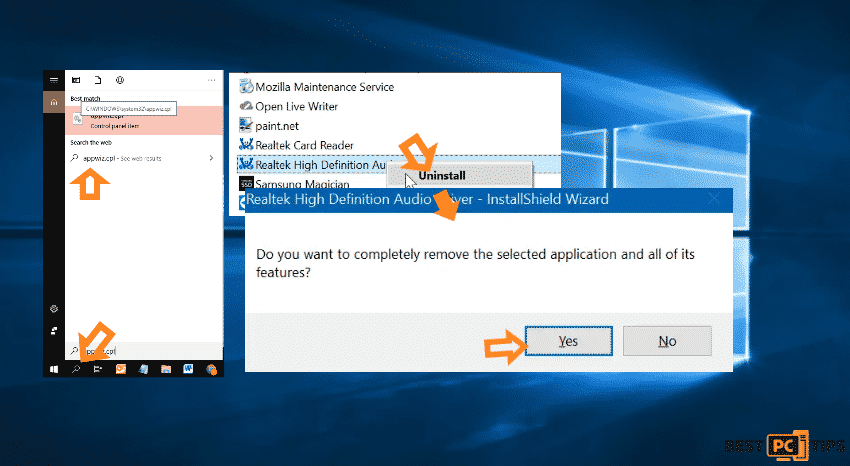850x466 pixels.
Task: Expand web results chevron for appwiz.cpl
Action: [211, 158]
